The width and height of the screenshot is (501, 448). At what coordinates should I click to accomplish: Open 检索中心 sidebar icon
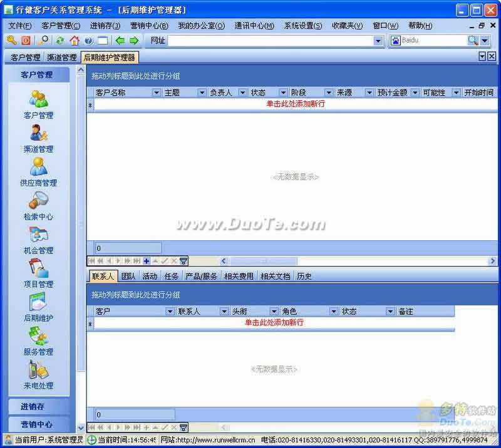(38, 200)
